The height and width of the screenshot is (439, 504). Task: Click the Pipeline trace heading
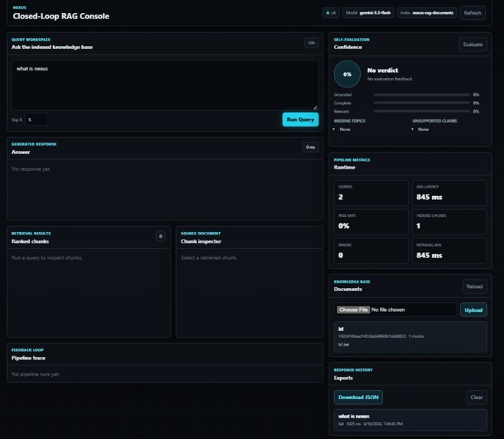pyautogui.click(x=28, y=358)
